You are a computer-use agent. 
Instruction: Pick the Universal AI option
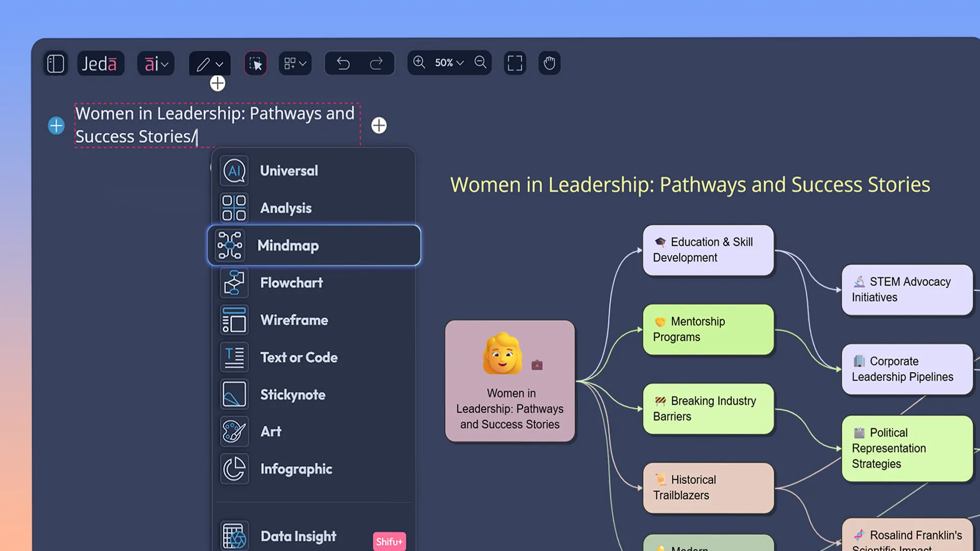(x=289, y=171)
